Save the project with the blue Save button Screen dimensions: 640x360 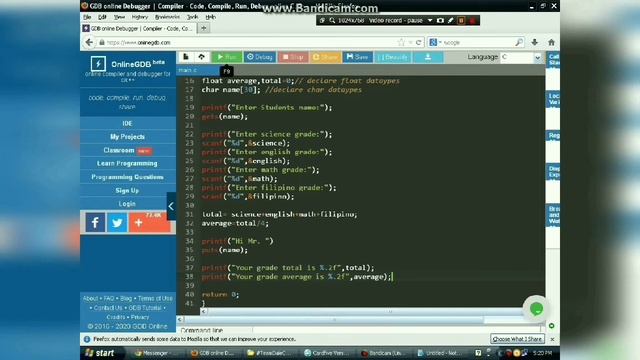(x=357, y=57)
